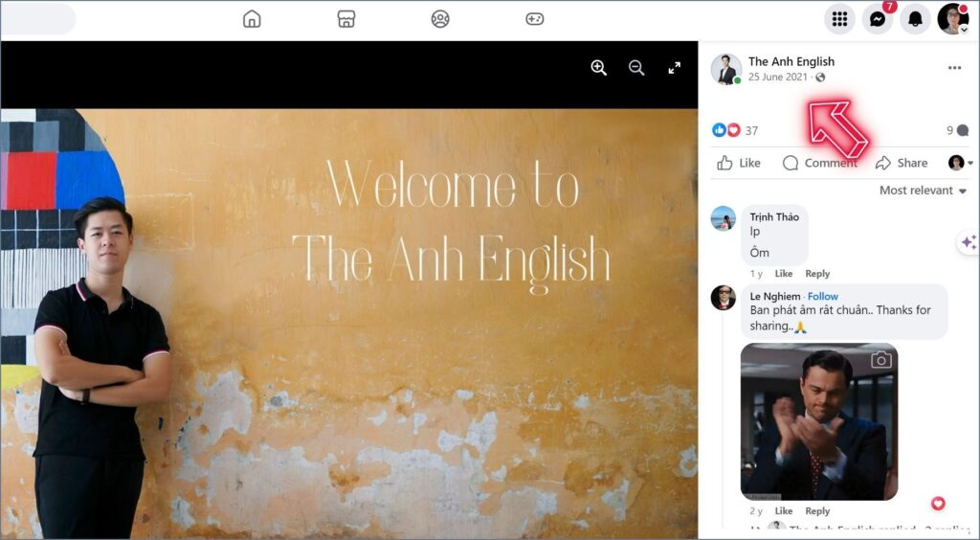
Task: Zoom out of the photo
Action: [636, 68]
